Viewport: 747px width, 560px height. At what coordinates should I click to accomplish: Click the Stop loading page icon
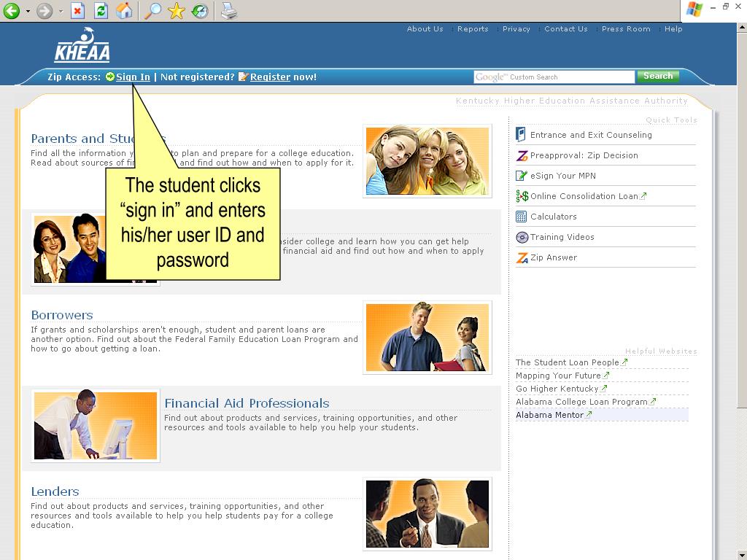[78, 11]
